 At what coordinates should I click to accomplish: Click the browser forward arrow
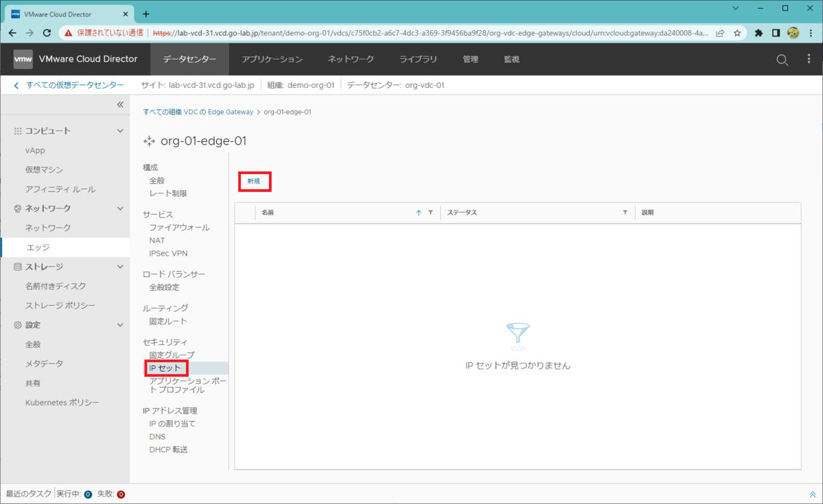pos(29,32)
